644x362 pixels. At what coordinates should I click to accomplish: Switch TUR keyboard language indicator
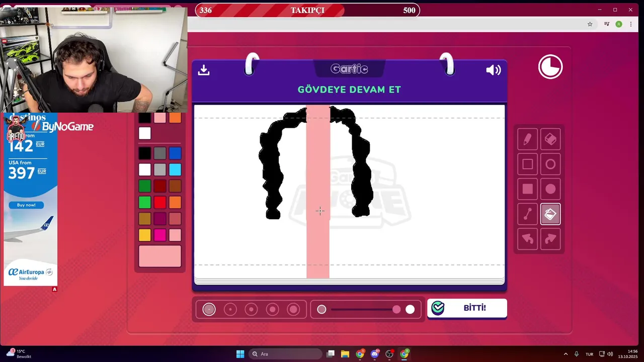[x=589, y=354]
